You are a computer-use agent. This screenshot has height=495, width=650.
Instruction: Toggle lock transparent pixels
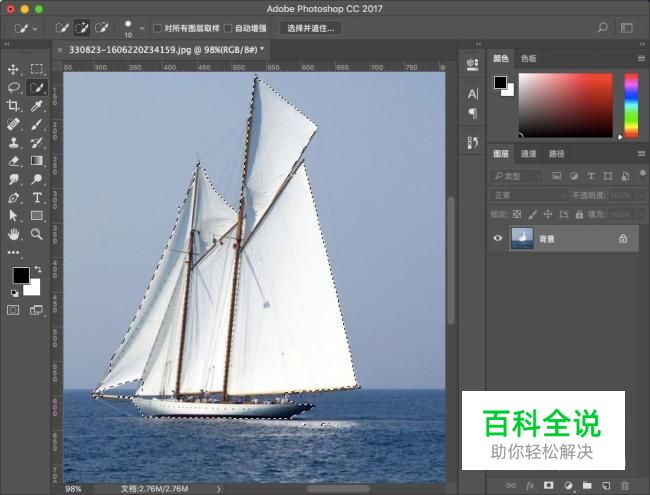click(517, 214)
